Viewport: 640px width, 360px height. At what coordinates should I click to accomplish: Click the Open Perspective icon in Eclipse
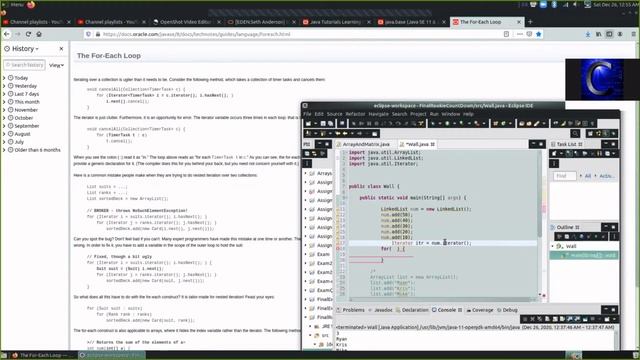tap(590, 133)
